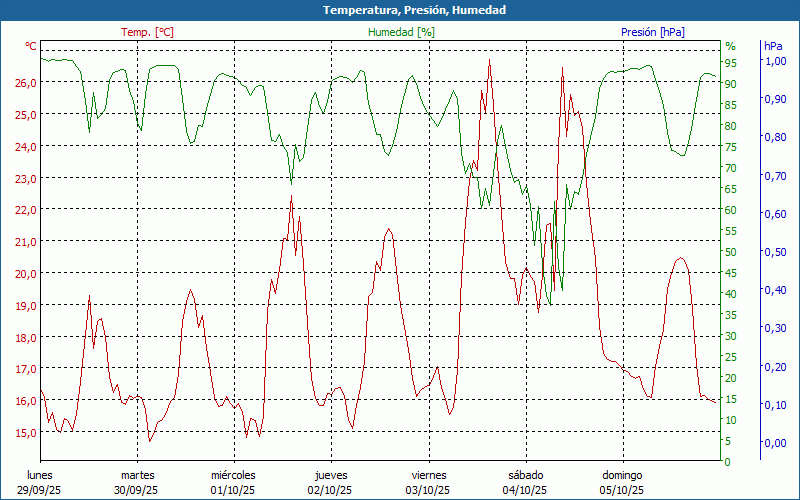The image size is (800, 500).
Task: Click the lunes 29/09/25 date label
Action: click(x=40, y=483)
